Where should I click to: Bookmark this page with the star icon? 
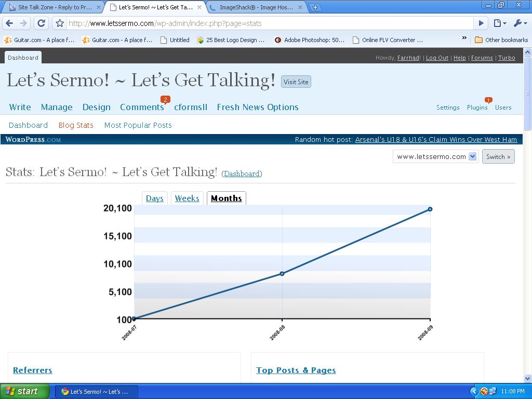click(x=60, y=23)
